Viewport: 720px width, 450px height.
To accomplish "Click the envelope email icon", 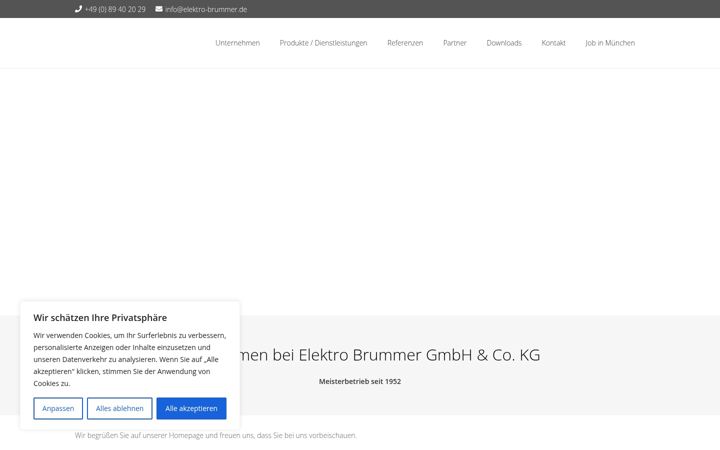I will pos(159,9).
